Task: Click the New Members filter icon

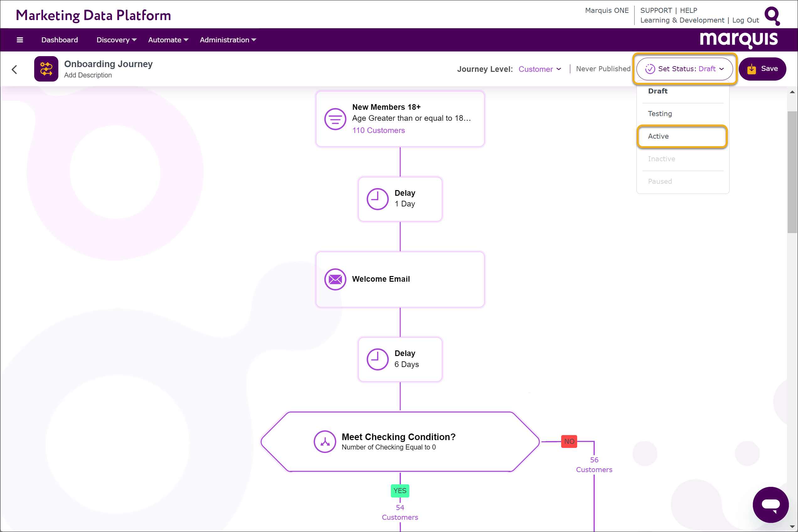Action: [x=335, y=119]
